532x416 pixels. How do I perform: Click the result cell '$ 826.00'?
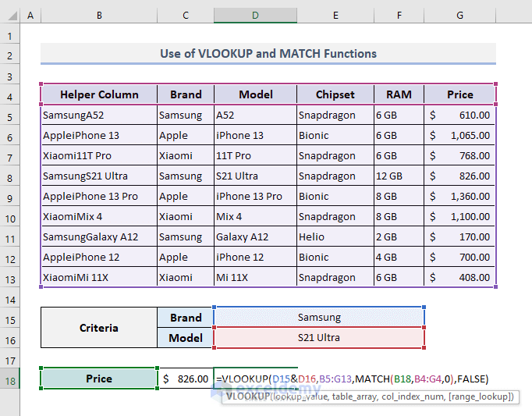(x=186, y=379)
